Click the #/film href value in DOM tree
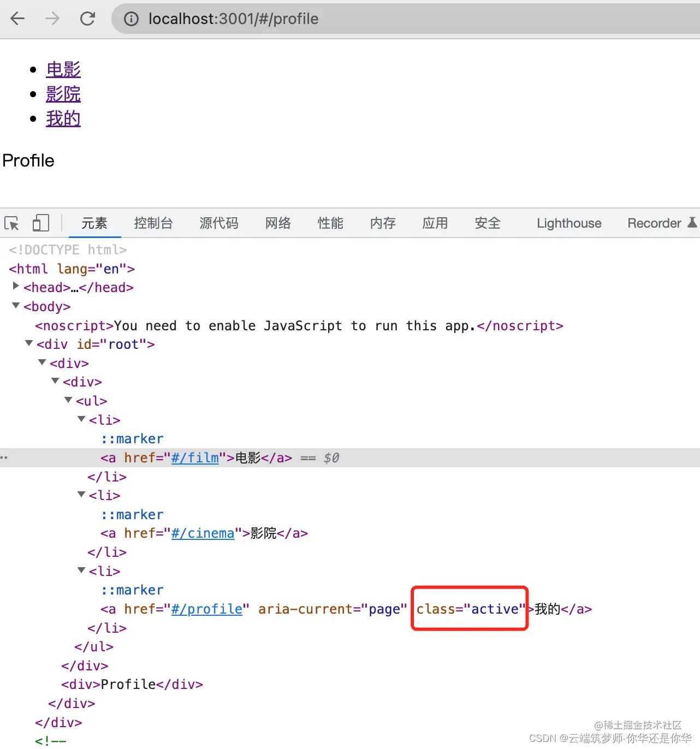The height and width of the screenshot is (749, 700). tap(195, 458)
